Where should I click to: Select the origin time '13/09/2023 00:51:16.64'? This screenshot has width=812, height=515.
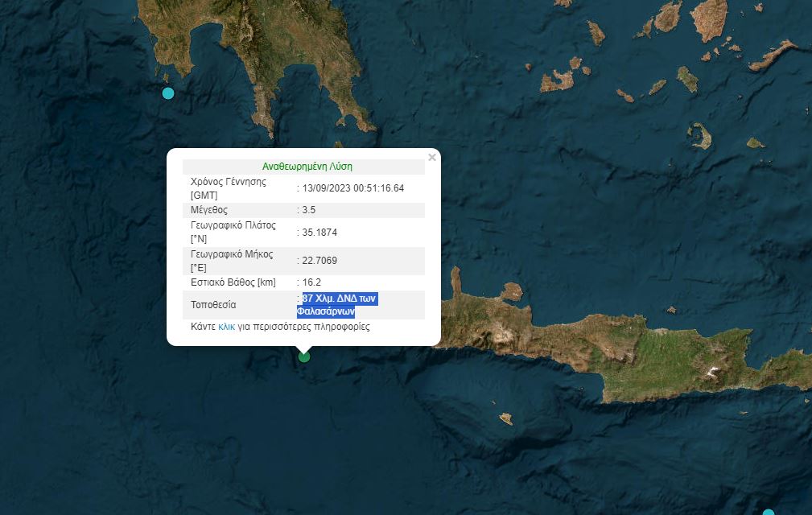click(352, 188)
